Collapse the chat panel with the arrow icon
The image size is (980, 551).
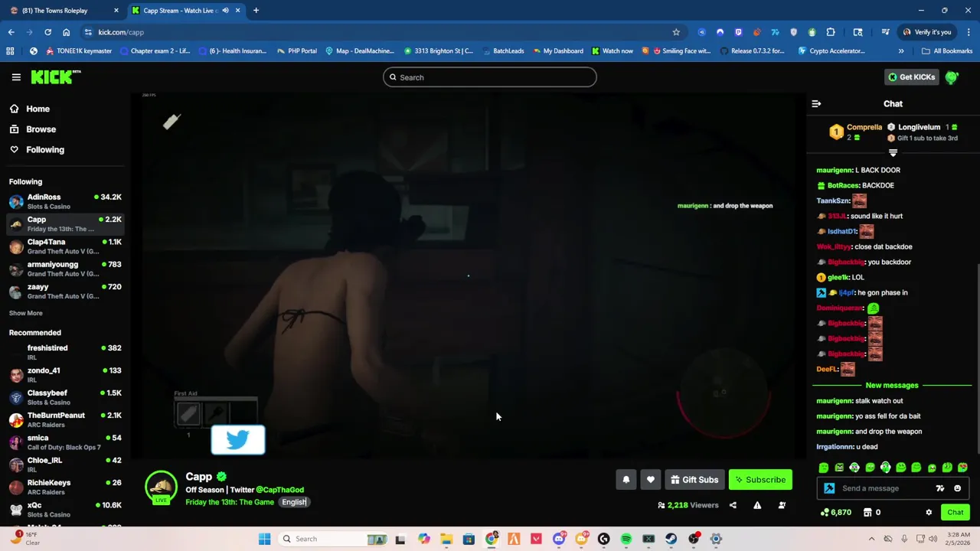[816, 103]
